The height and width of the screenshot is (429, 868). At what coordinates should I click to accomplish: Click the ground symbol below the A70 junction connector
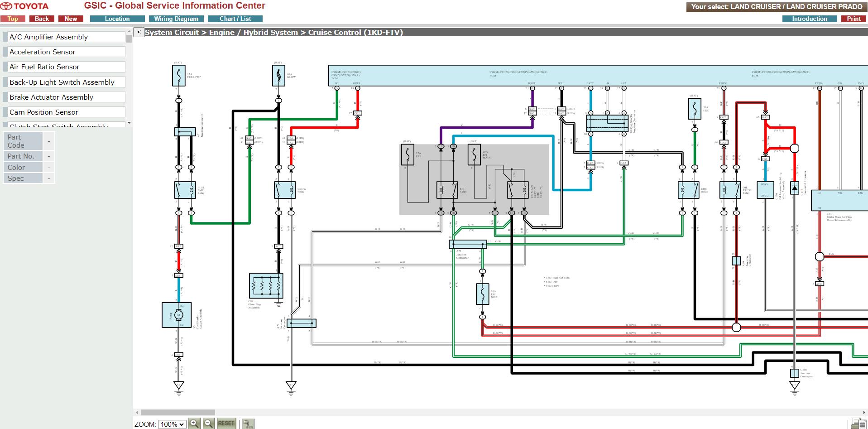(x=291, y=387)
